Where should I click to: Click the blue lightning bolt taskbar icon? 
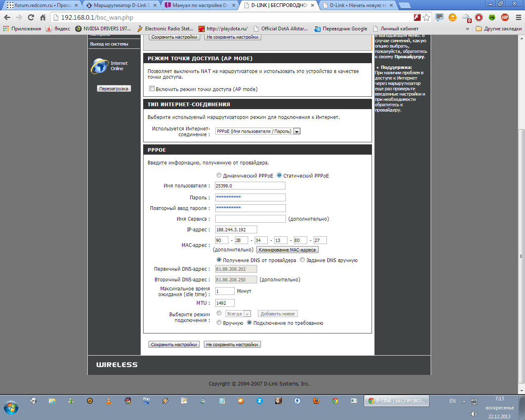[x=297, y=401]
